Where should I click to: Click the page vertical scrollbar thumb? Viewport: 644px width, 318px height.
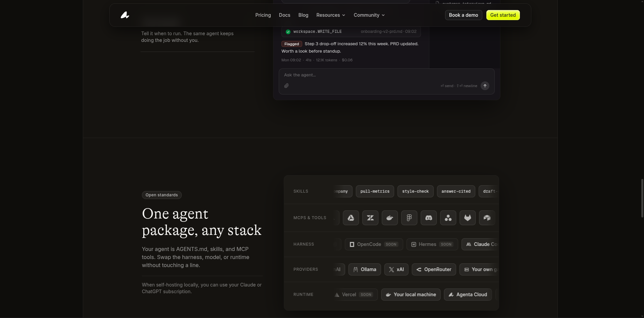(642, 198)
